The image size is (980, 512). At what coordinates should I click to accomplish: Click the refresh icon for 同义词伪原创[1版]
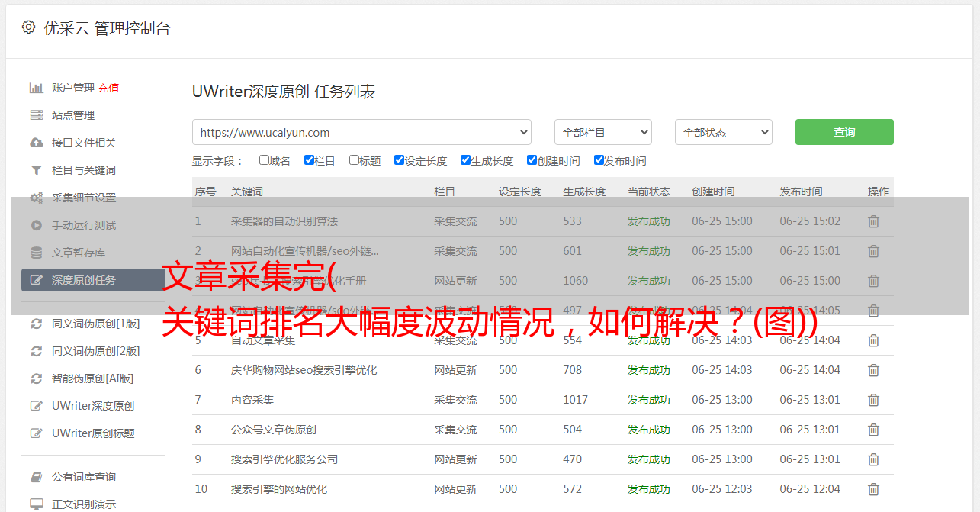point(36,324)
